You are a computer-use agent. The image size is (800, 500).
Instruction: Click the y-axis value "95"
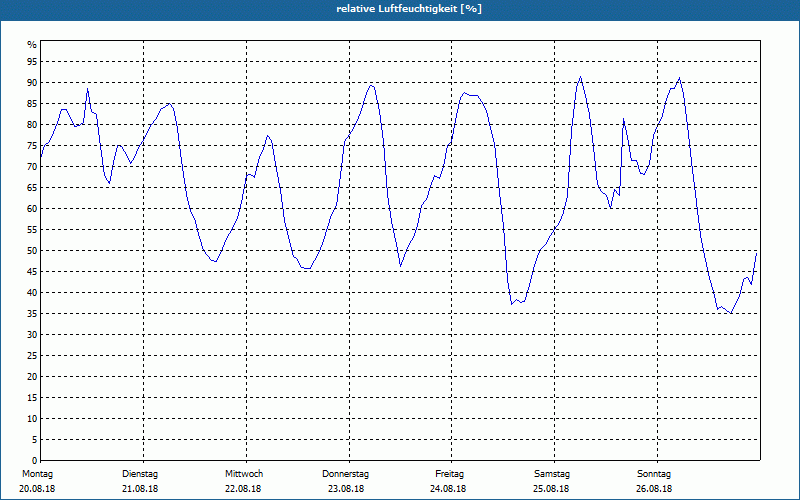pyautogui.click(x=32, y=62)
